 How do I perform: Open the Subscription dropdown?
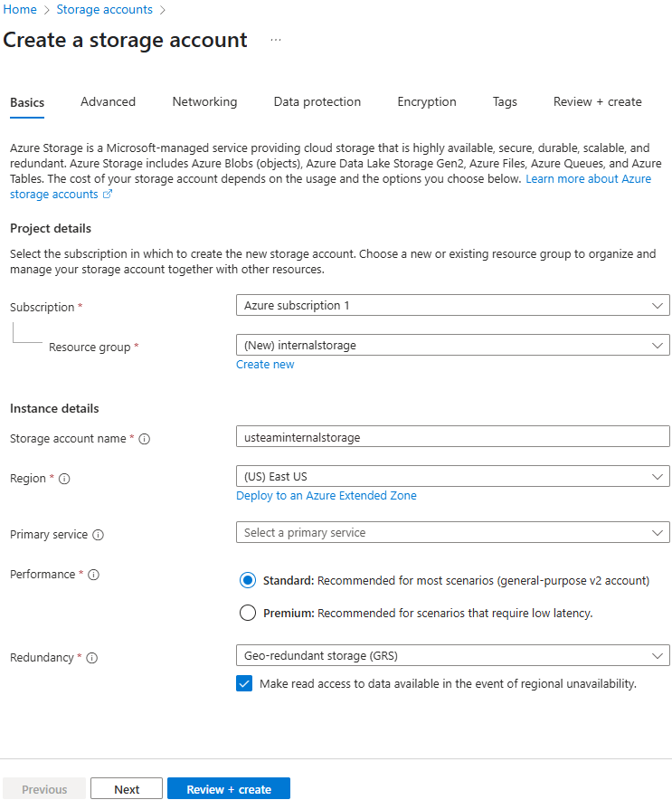[453, 305]
